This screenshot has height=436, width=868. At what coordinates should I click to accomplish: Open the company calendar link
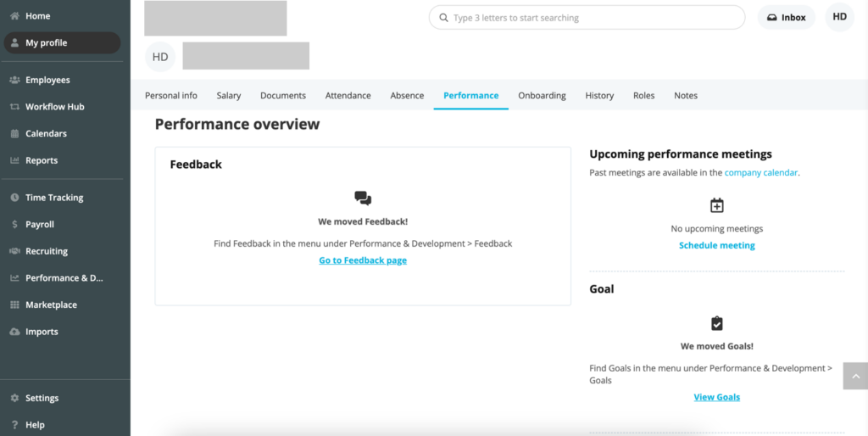(761, 172)
